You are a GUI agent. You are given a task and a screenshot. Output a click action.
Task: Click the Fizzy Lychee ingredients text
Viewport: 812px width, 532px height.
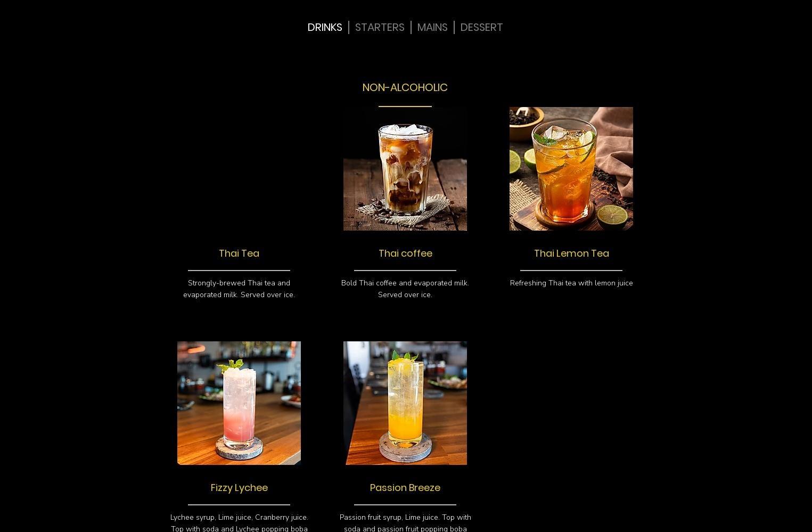click(x=239, y=523)
